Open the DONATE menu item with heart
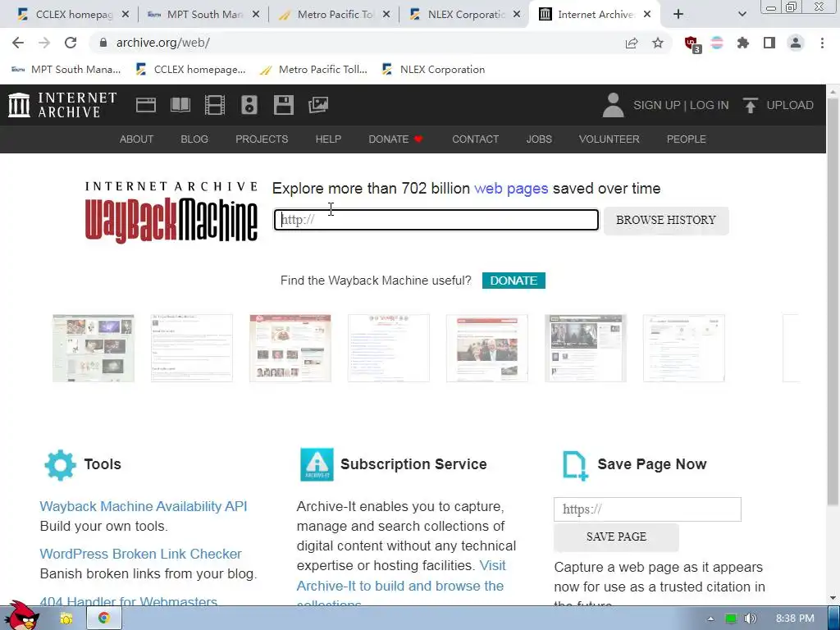 pyautogui.click(x=396, y=139)
